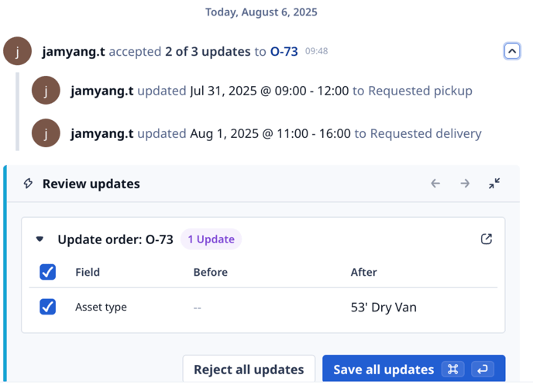Click the lightning bolt Review updates icon

28,184
